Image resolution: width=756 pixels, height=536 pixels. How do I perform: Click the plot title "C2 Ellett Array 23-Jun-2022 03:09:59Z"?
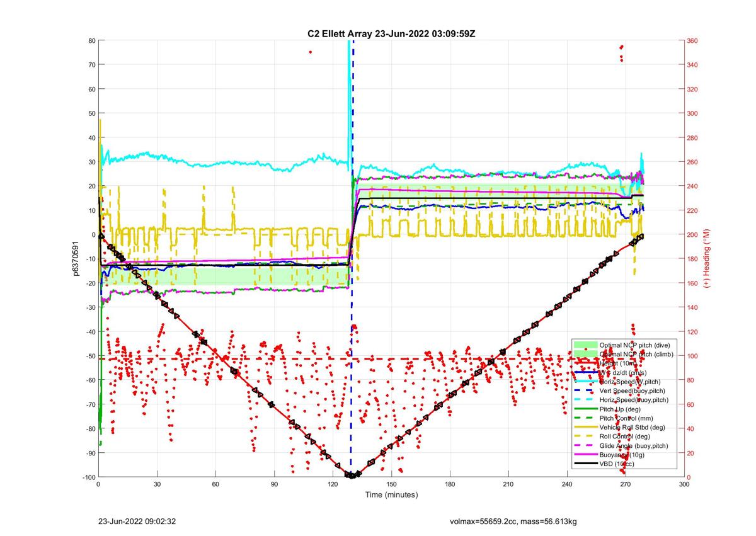point(391,33)
